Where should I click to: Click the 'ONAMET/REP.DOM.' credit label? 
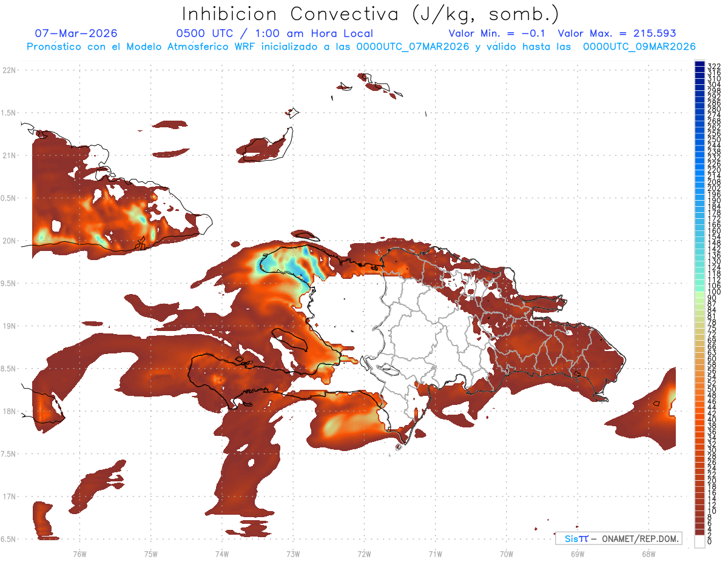point(641,539)
